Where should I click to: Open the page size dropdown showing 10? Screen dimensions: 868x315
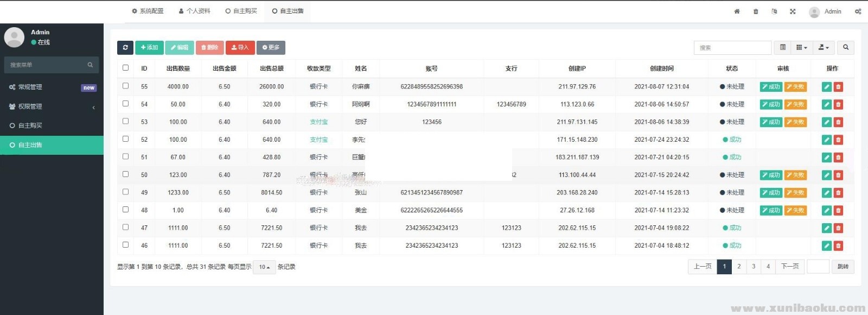coord(264,267)
